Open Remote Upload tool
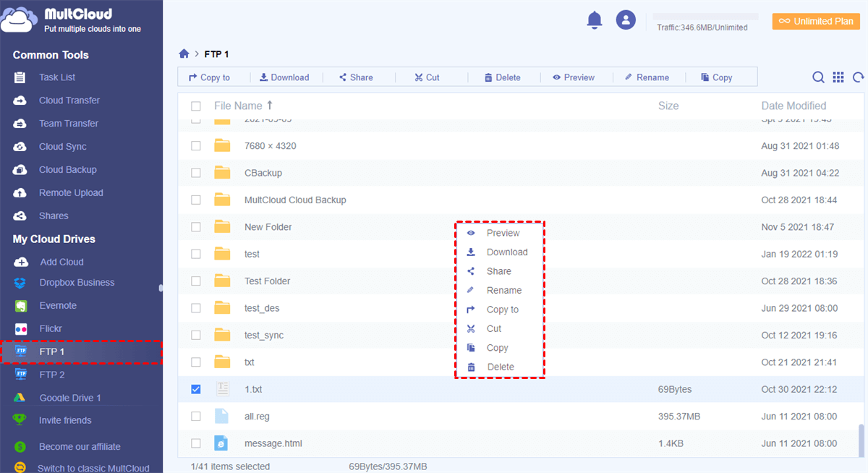The width and height of the screenshot is (868, 473). (71, 193)
